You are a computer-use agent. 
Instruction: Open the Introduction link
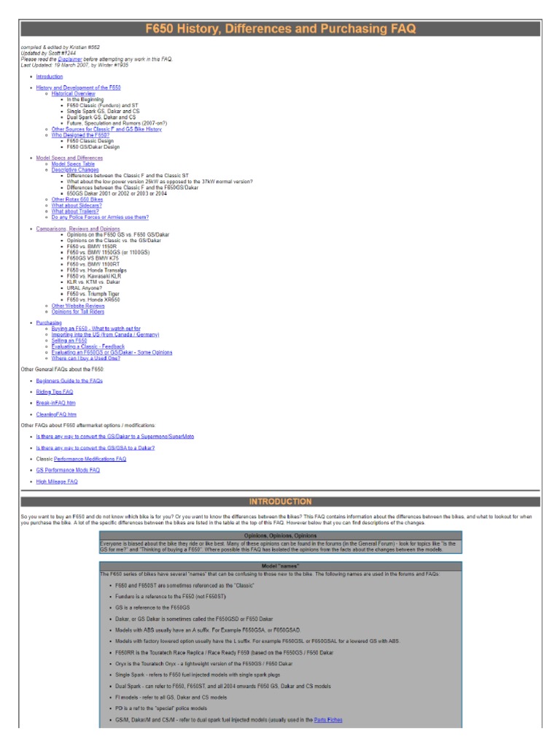(x=50, y=77)
